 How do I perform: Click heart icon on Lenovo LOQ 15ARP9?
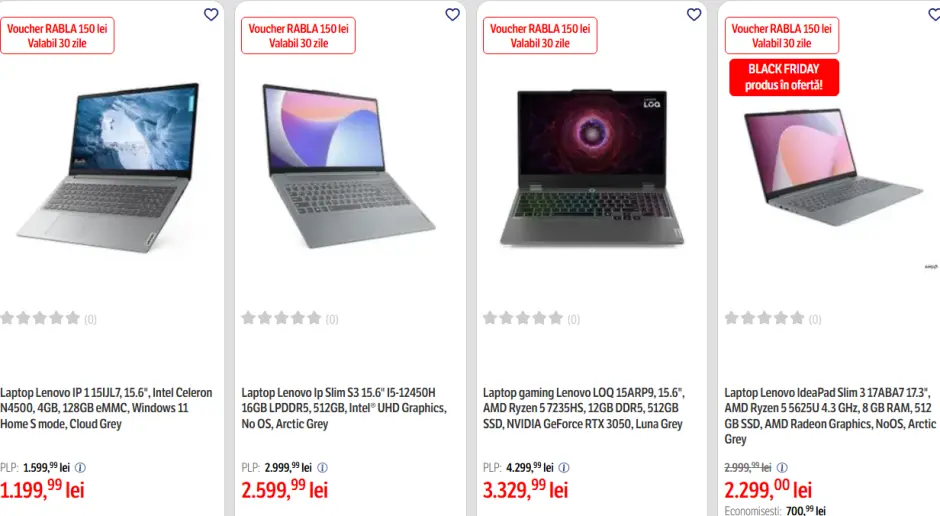[694, 14]
